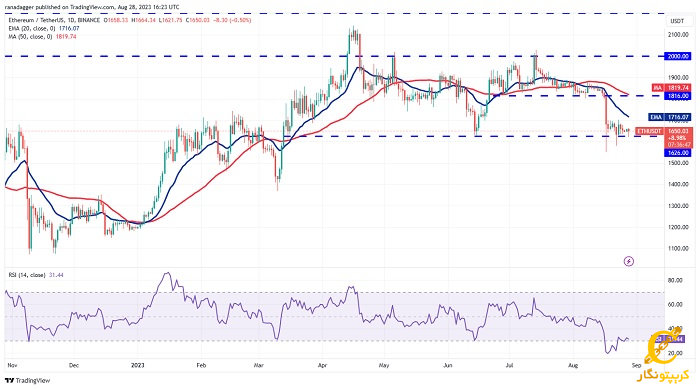Click the TradingView logo at bottom left
The height and width of the screenshot is (389, 700).
click(28, 381)
